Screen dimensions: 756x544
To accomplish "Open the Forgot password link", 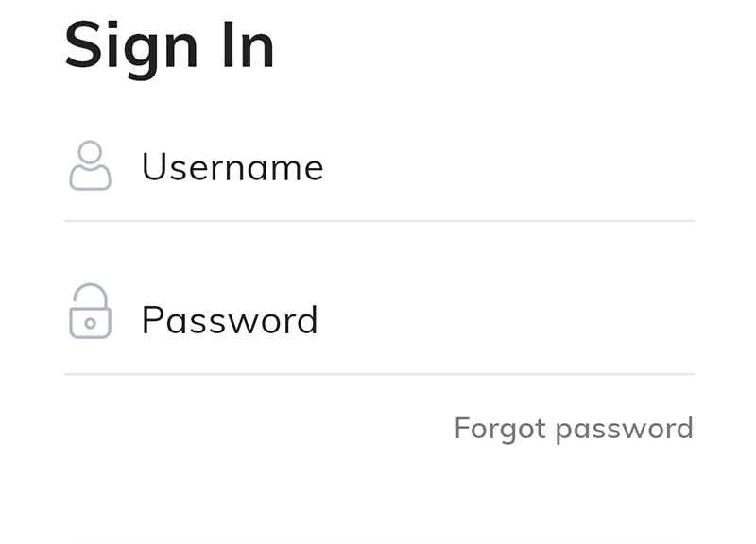I will (x=574, y=429).
